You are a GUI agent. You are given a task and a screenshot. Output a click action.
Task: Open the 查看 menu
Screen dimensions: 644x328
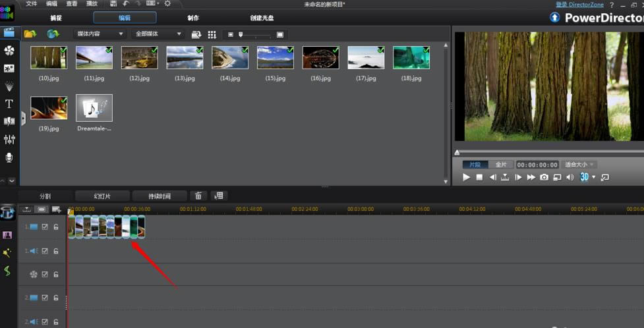(72, 4)
